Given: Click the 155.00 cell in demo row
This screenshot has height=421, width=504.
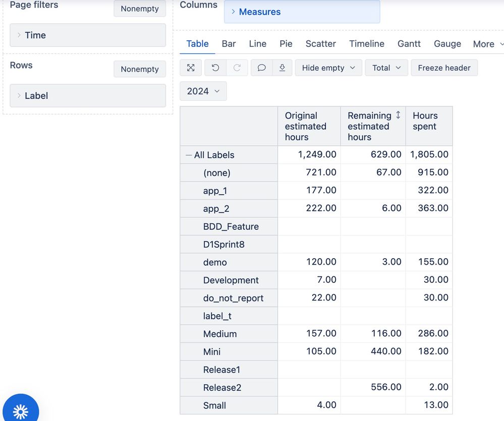Looking at the screenshot, I should (x=429, y=262).
